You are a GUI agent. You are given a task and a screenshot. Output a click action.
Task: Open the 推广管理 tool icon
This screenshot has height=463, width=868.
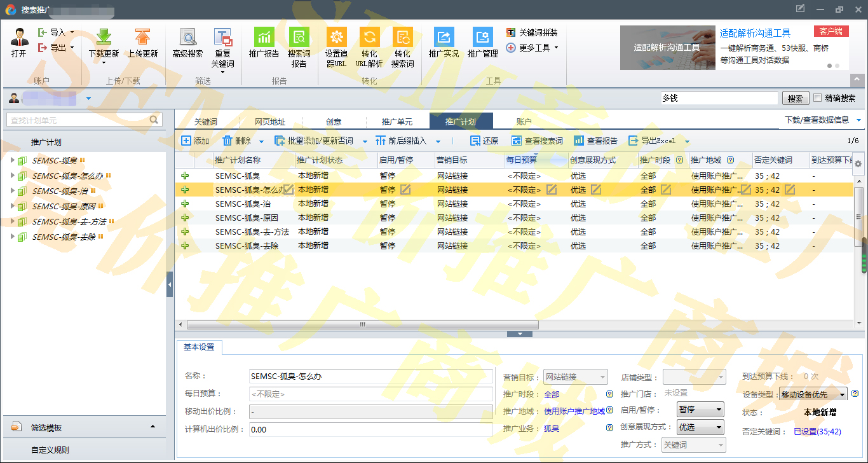point(482,37)
